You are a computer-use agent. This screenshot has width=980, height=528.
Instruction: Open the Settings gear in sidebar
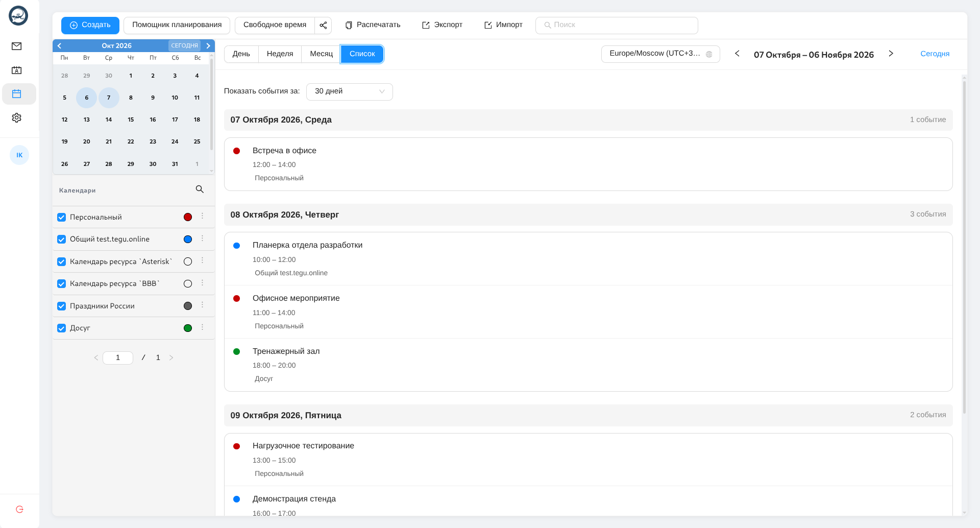pyautogui.click(x=17, y=118)
